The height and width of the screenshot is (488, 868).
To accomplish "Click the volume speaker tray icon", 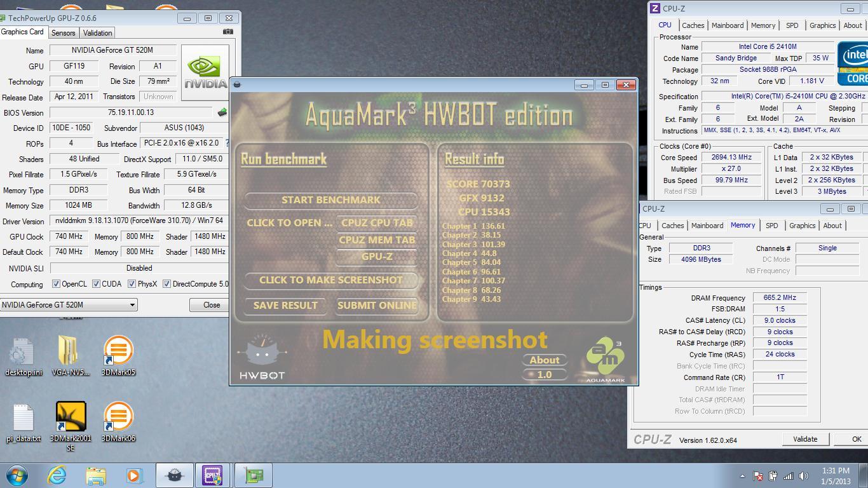I will [x=803, y=476].
